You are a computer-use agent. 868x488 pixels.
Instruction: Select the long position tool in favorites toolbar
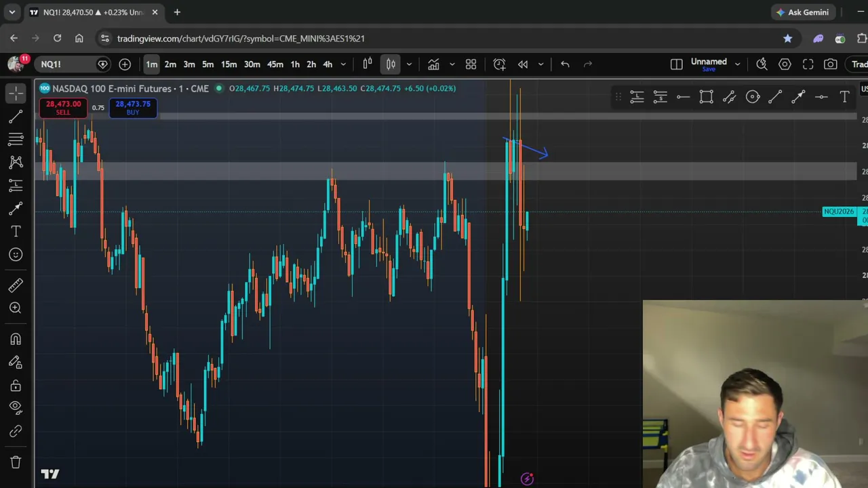[x=637, y=97]
